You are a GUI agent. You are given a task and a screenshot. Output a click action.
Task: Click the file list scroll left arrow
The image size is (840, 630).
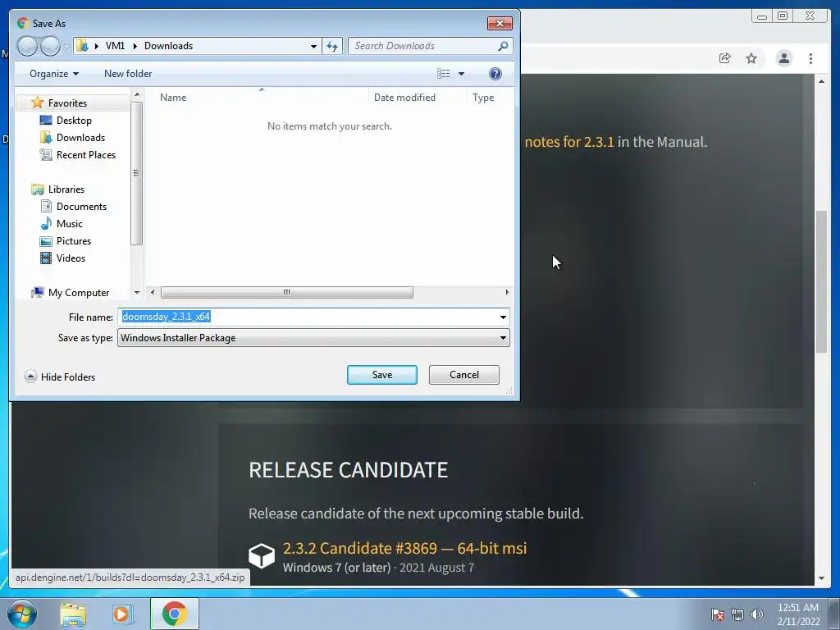point(153,292)
